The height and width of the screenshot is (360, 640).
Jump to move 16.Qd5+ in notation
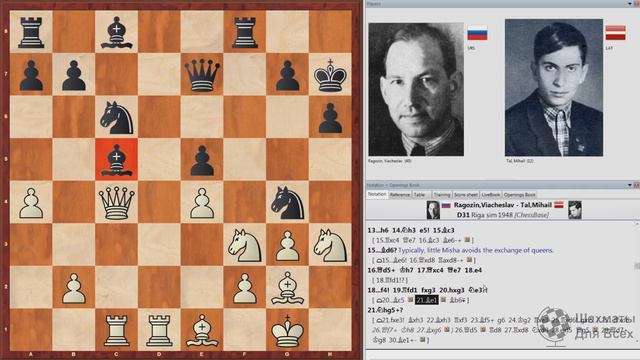click(381, 270)
